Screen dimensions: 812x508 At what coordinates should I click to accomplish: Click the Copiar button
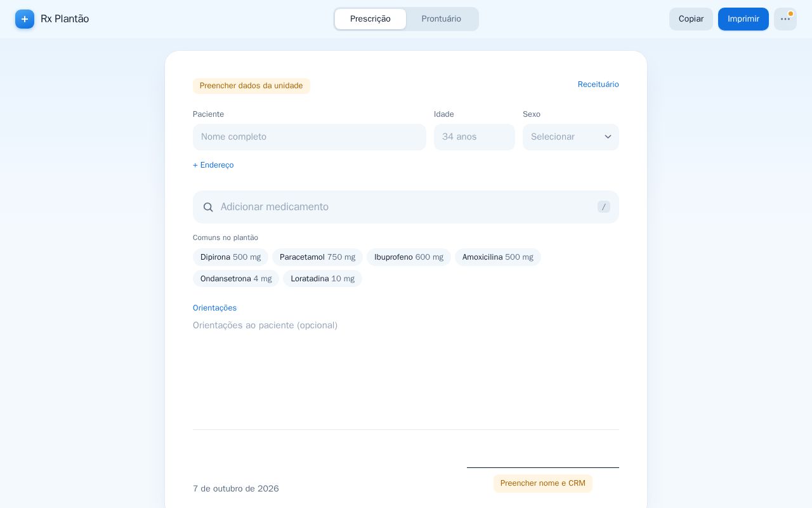click(691, 19)
